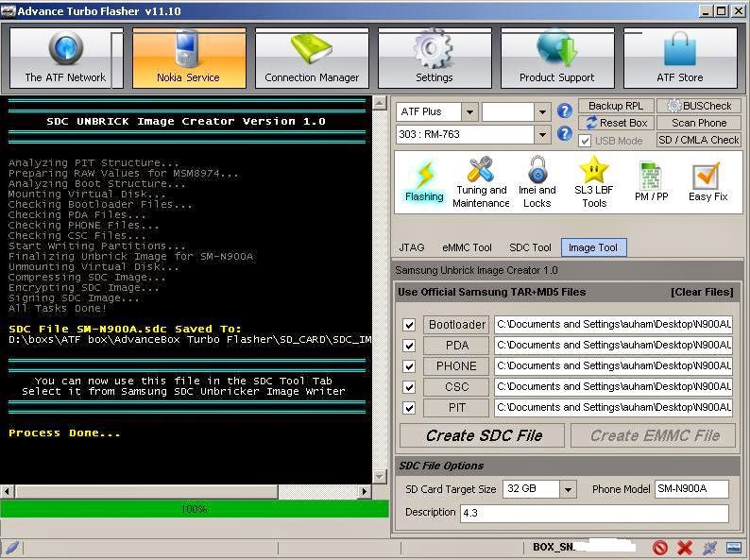Toggle the USB Mode checkbox
This screenshot has width=750, height=560.
(585, 141)
